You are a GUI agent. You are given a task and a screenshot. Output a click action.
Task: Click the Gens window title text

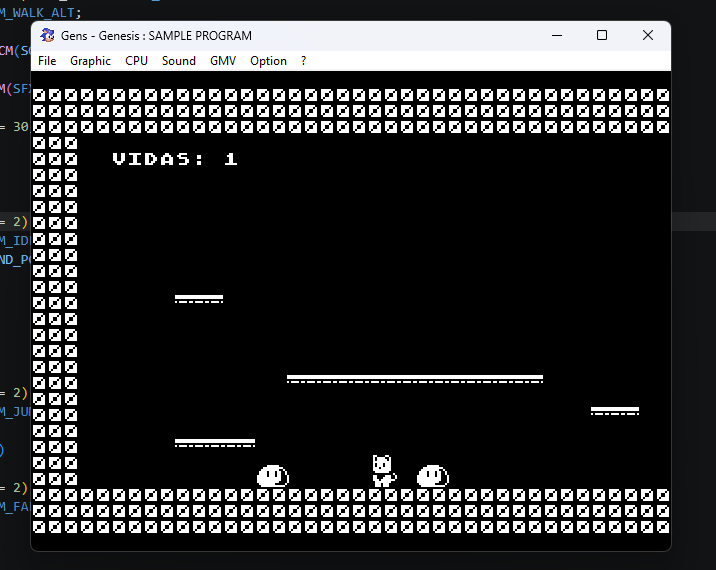click(156, 36)
